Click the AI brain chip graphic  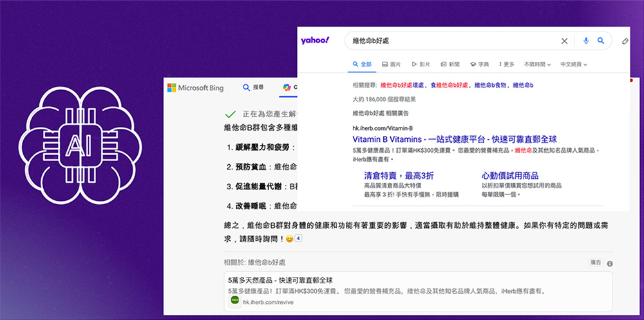tap(80, 145)
